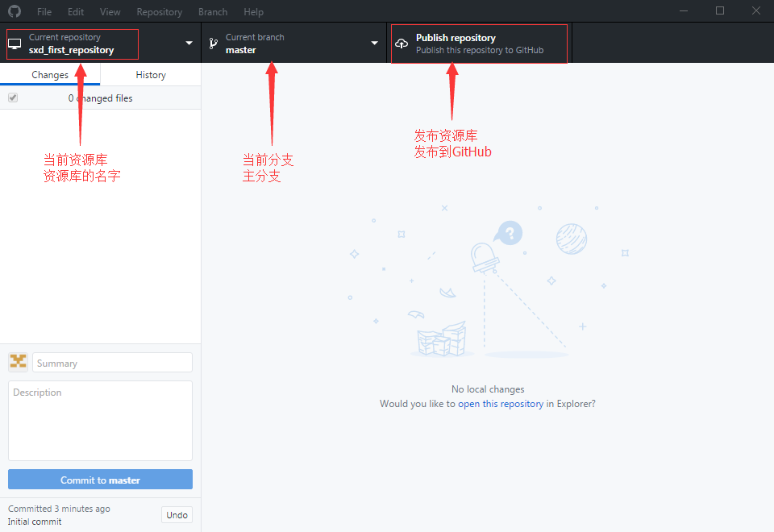Expand the Current repository dropdown arrow
This screenshot has width=774, height=532.
pos(189,43)
